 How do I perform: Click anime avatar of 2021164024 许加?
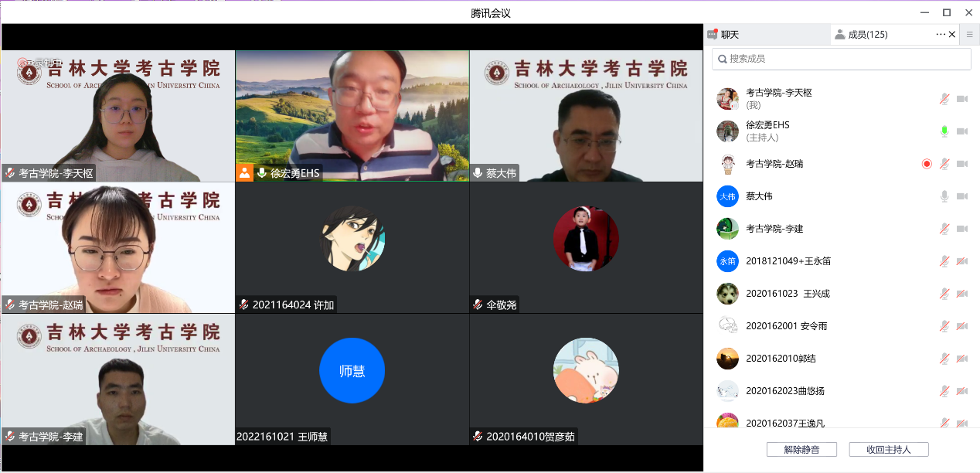tap(352, 239)
